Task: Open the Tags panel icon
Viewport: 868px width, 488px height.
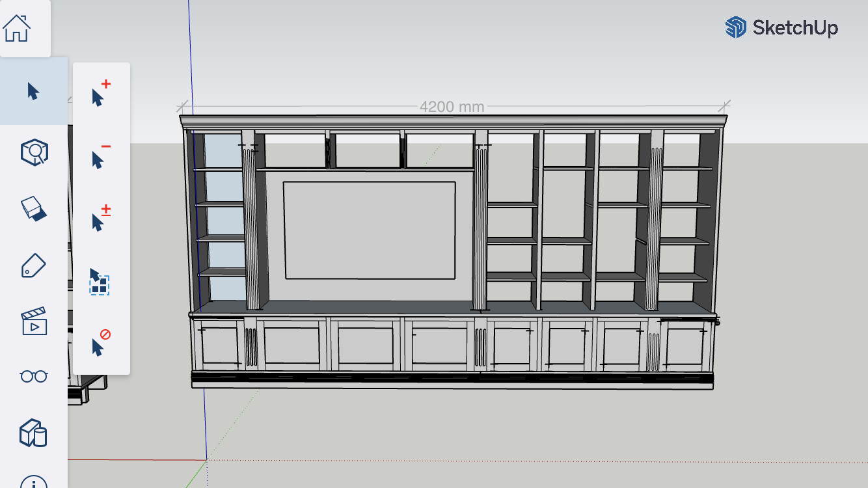Action: click(x=34, y=265)
